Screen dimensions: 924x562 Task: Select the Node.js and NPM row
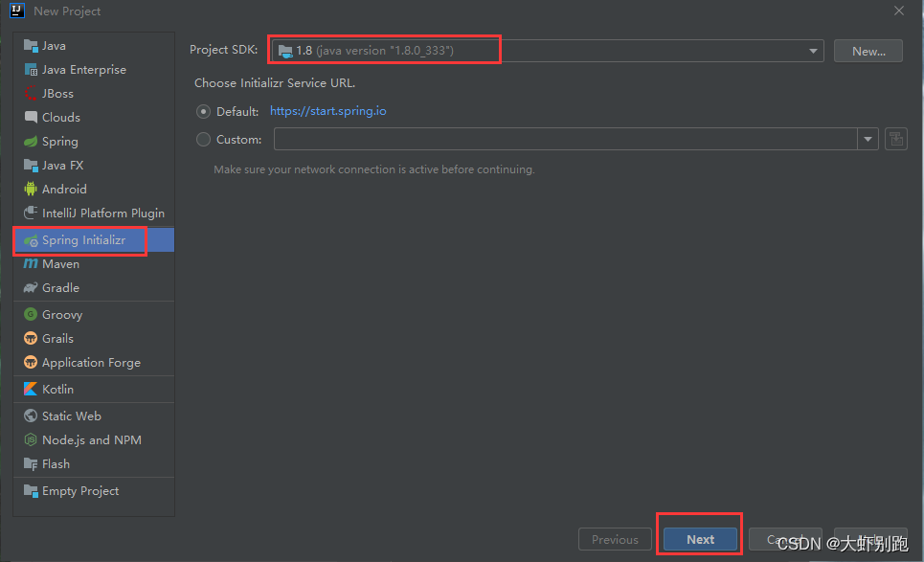coord(94,439)
